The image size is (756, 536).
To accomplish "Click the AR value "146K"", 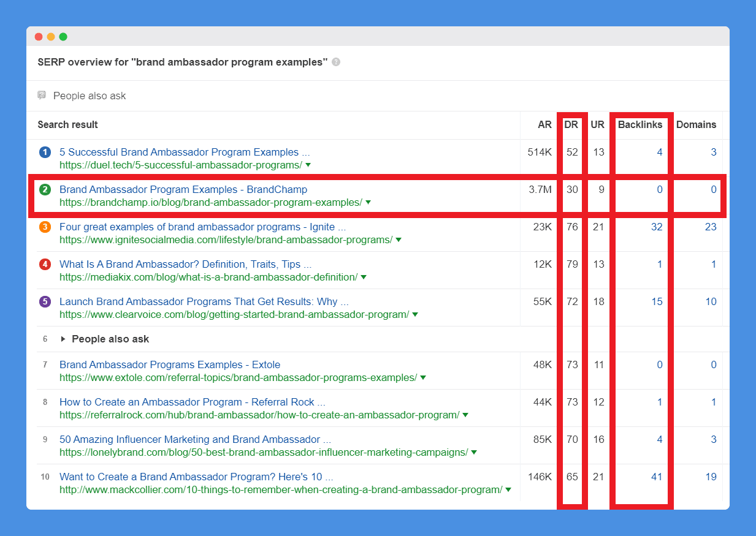I will pyautogui.click(x=540, y=477).
